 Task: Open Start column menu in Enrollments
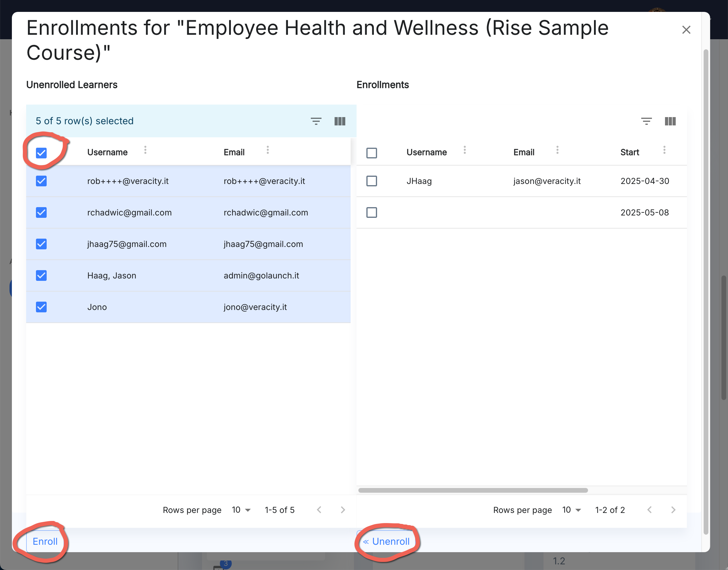click(x=664, y=150)
